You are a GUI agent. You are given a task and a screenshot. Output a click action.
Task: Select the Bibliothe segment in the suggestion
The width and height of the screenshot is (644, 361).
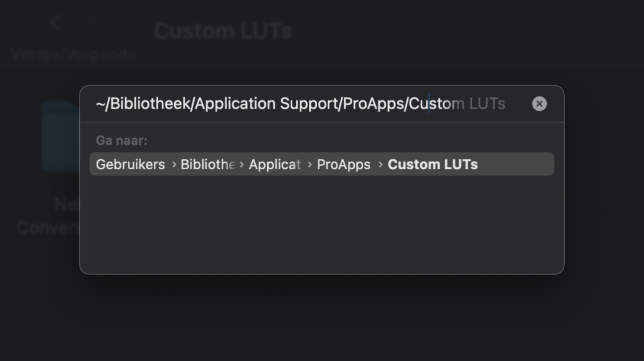tap(207, 165)
